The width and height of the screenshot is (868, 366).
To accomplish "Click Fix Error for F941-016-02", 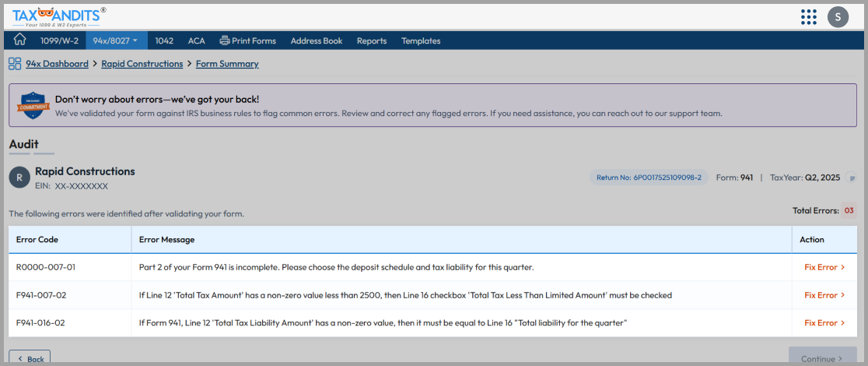I will 824,322.
